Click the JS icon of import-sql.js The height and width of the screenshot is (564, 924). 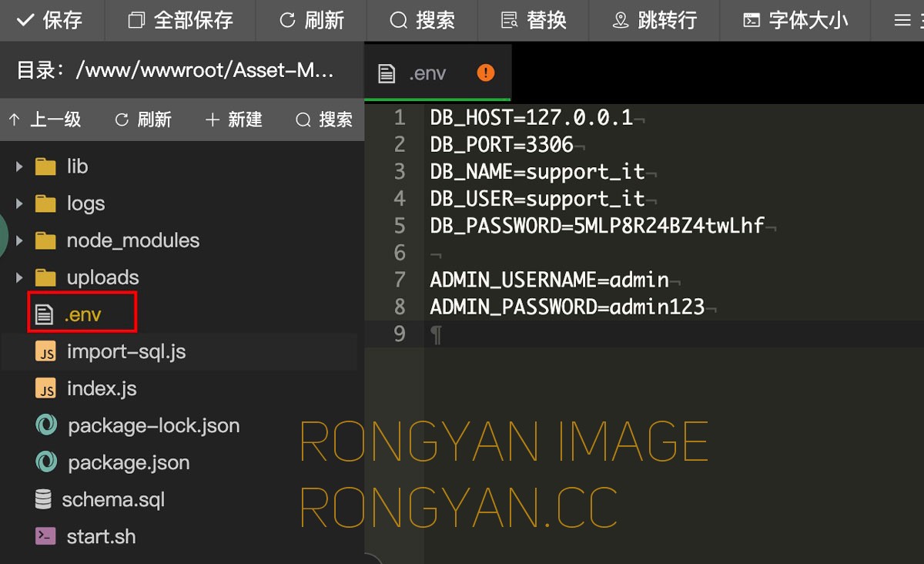46,351
